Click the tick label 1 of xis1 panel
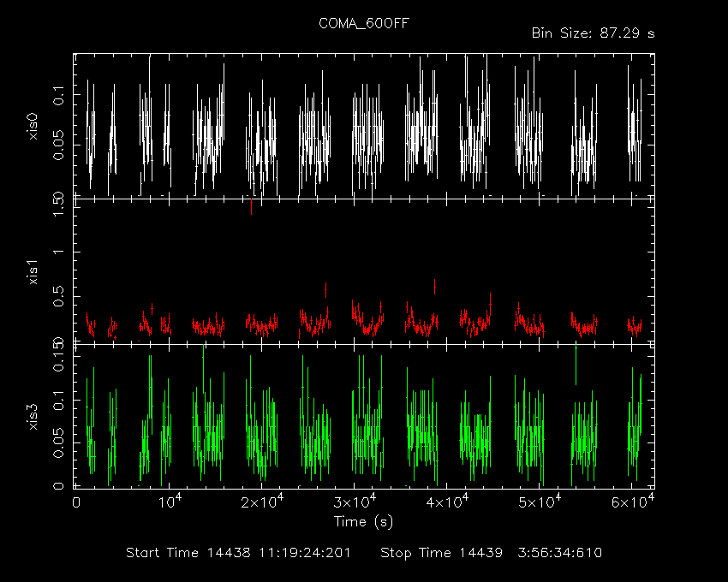This screenshot has height=582, width=728. pos(59,252)
